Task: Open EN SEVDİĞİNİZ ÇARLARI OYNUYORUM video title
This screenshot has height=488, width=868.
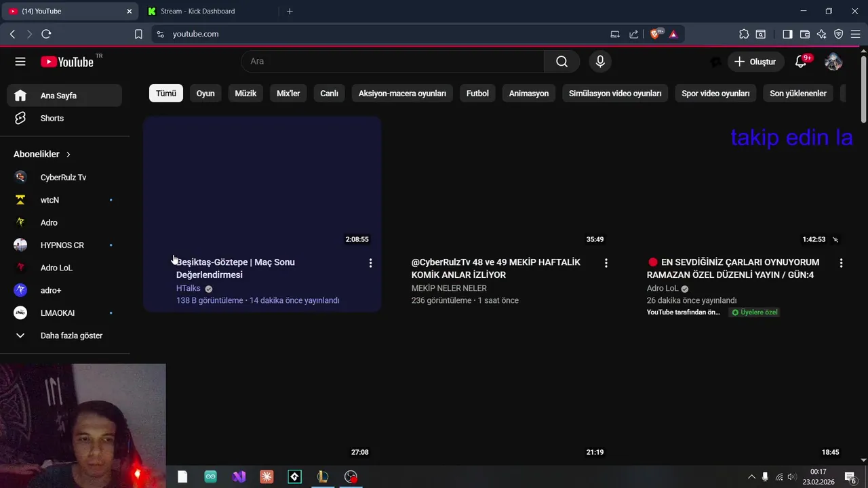Action: point(733,268)
